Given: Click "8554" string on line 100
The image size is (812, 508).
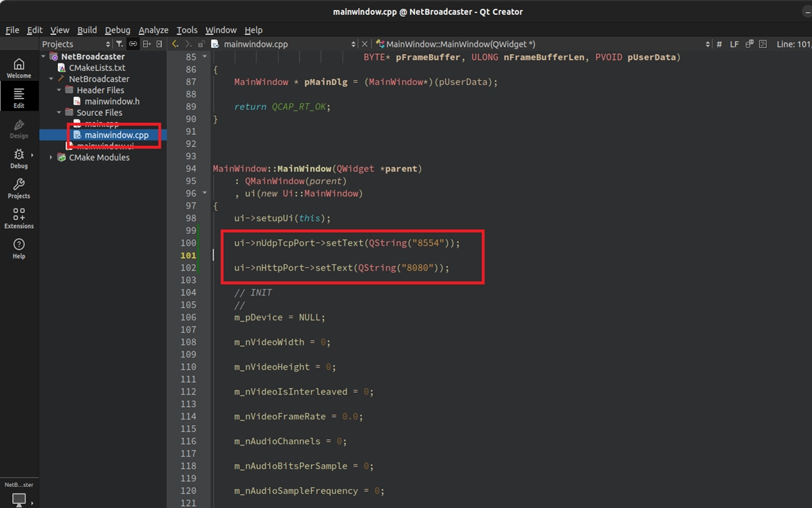Looking at the screenshot, I should click(428, 243).
